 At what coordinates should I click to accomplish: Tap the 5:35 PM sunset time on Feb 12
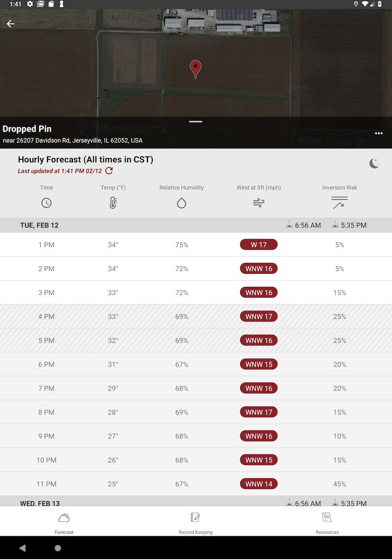(x=354, y=225)
